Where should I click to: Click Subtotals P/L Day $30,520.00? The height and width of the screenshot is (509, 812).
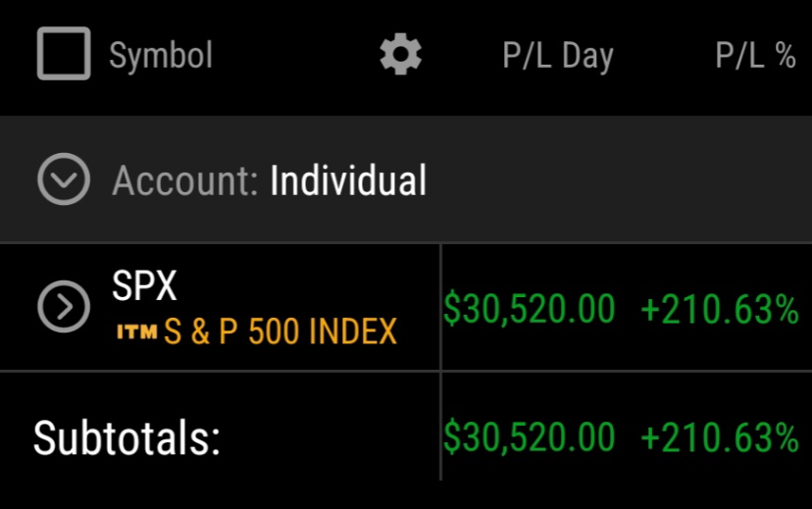point(530,437)
